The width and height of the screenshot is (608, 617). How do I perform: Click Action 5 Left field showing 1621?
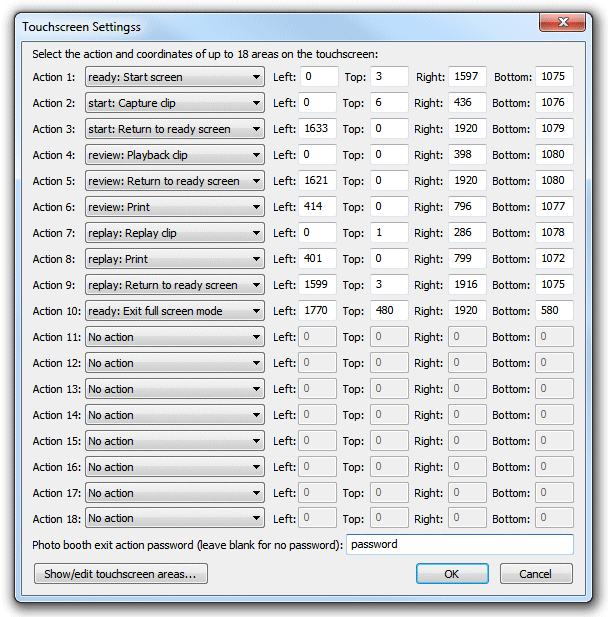(317, 180)
